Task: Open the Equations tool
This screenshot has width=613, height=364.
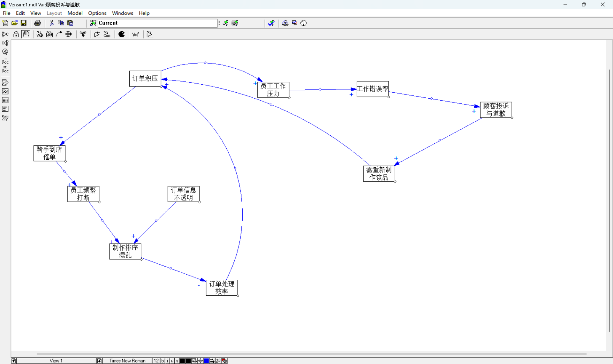Action: point(136,34)
